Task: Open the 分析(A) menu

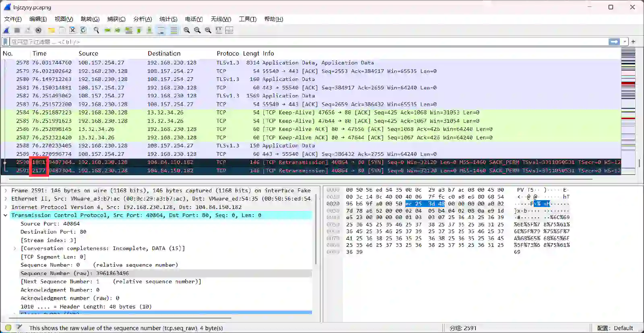Action: coord(142,19)
